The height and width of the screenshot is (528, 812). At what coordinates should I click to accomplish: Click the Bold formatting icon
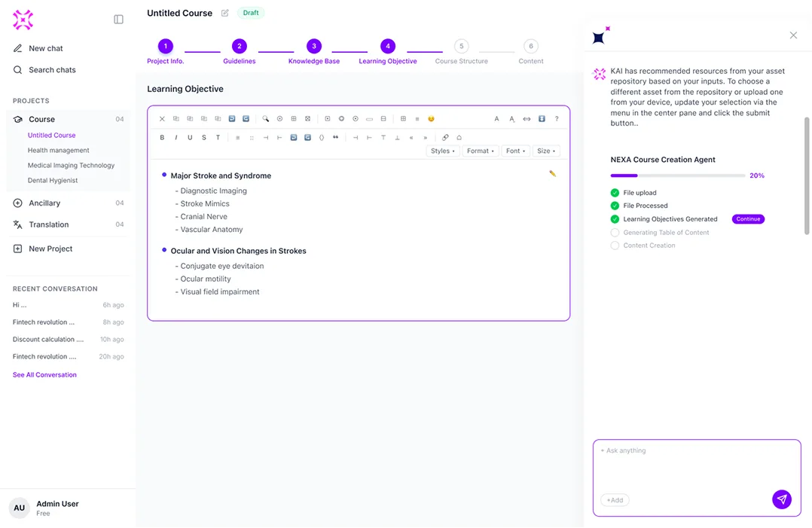[x=162, y=138]
